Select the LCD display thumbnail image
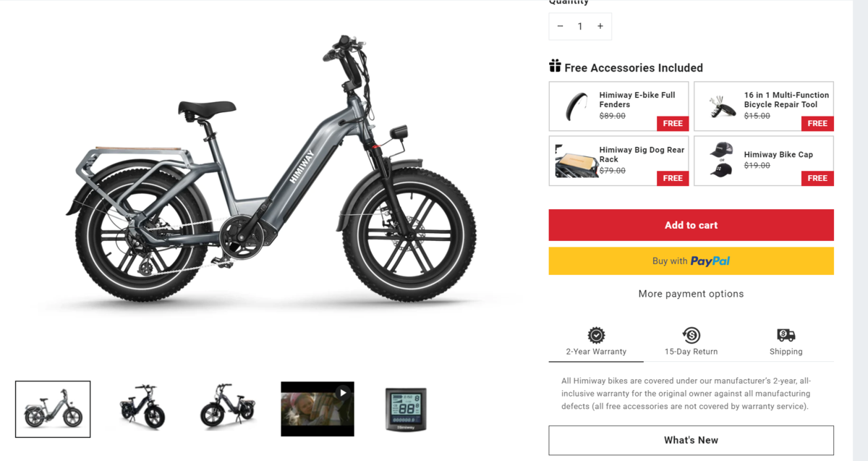868x461 pixels. pyautogui.click(x=405, y=409)
